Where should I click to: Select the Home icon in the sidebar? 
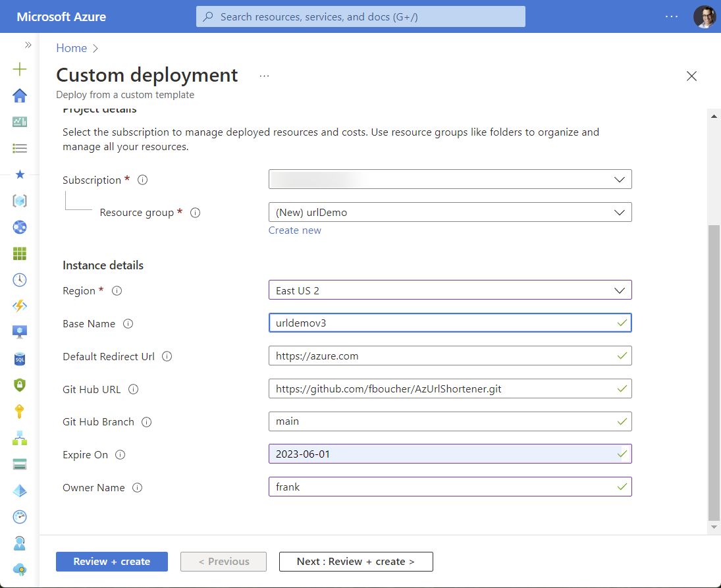(19, 95)
